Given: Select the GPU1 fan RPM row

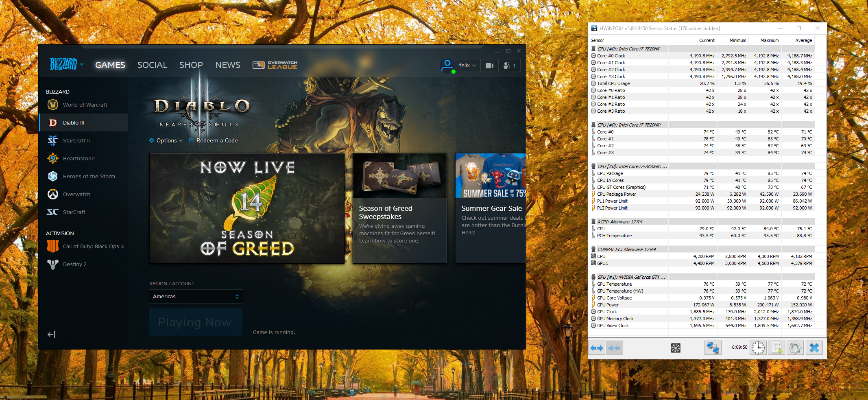Looking at the screenshot, I should pos(702,263).
